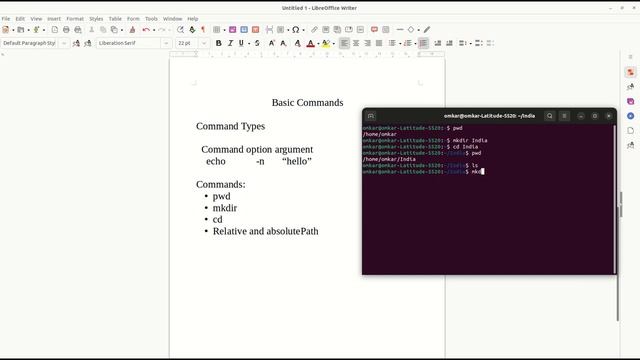Toggle Center Horizontally alignment
The image size is (640, 360).
356,43
